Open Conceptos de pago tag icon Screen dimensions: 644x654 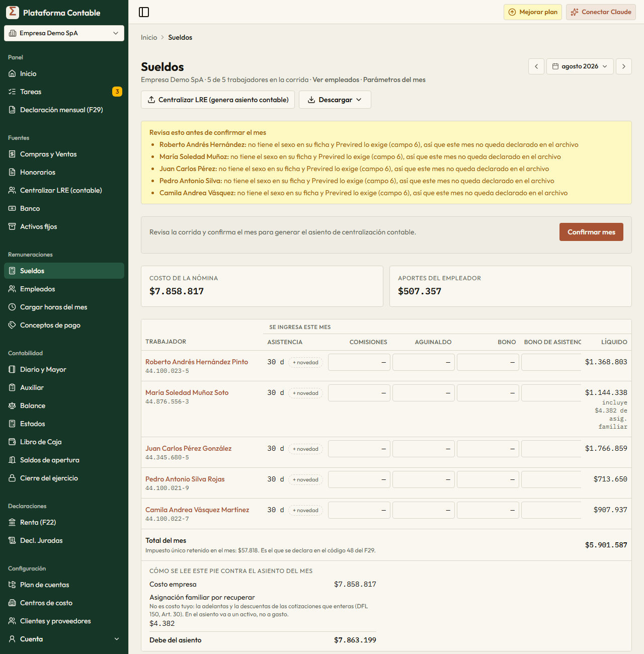click(12, 325)
